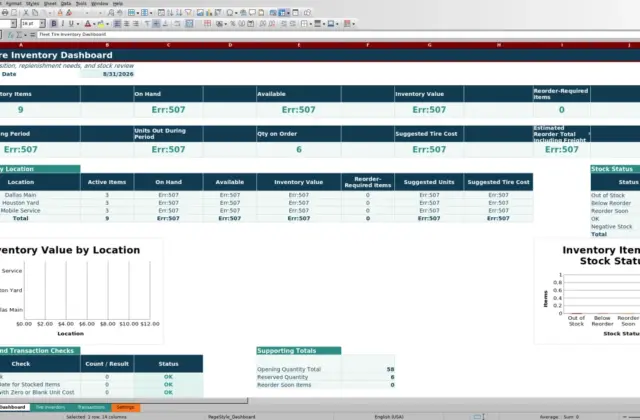Viewport: 640px width, 420px height.
Task: Open the Sum function dropdown arrow
Action: click(x=25, y=35)
